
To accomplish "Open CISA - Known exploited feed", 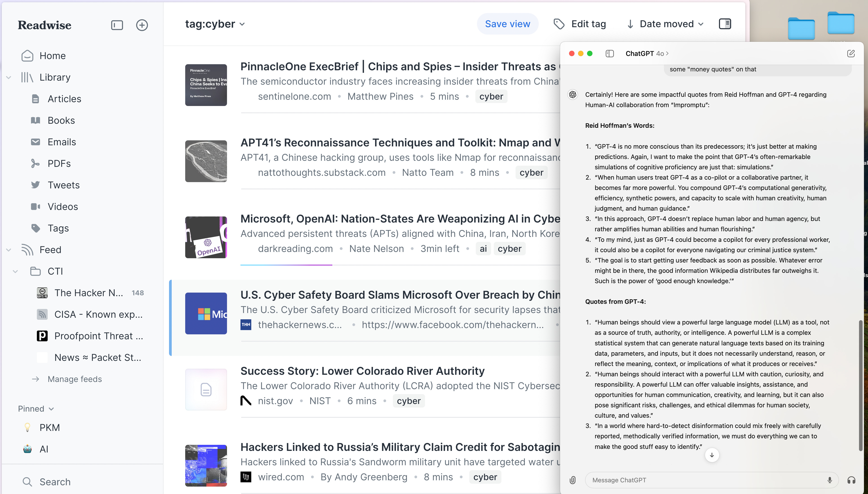I will point(98,315).
